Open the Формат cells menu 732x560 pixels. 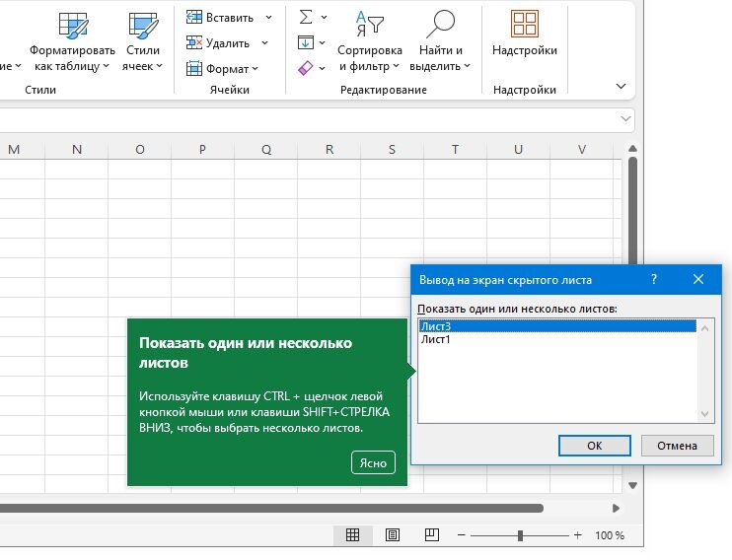point(222,69)
